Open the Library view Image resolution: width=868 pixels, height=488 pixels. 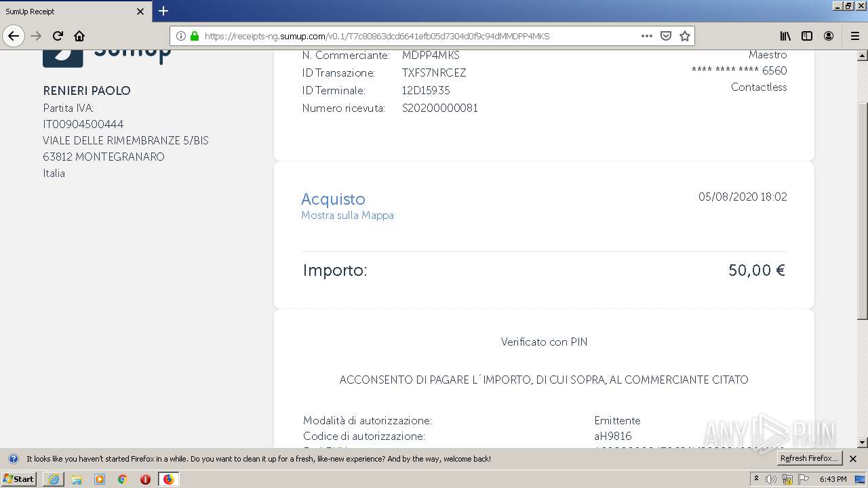tap(785, 36)
